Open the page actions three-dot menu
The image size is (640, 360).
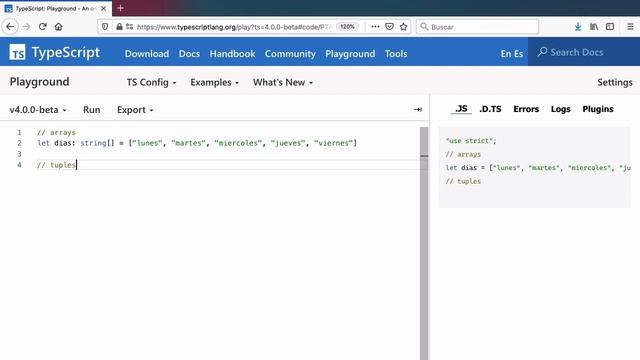[375, 27]
